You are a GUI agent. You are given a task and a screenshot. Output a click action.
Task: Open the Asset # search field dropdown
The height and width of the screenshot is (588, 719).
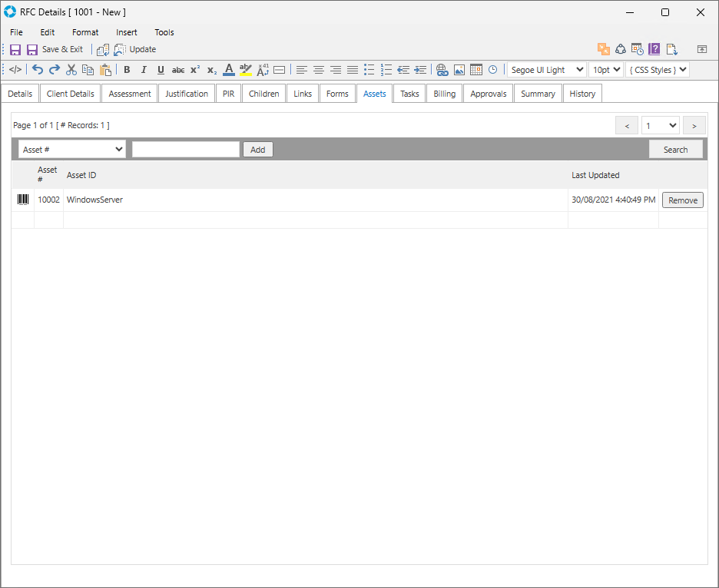coord(72,150)
